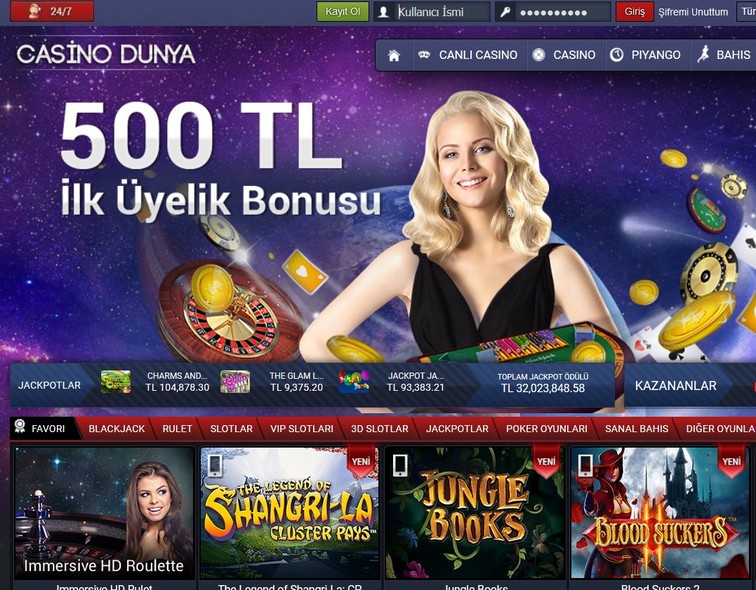Select the Favori ribbon tab
The image size is (756, 590).
[x=44, y=429]
